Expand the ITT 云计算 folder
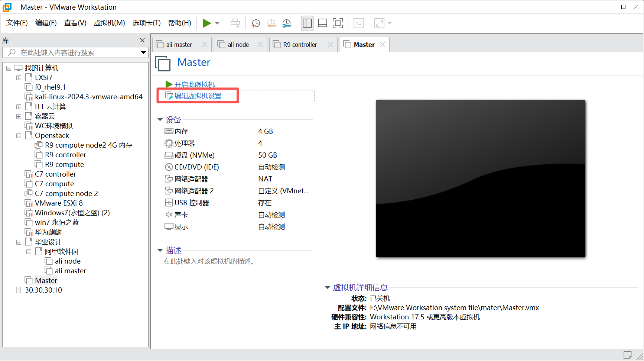644x361 pixels. [19, 107]
